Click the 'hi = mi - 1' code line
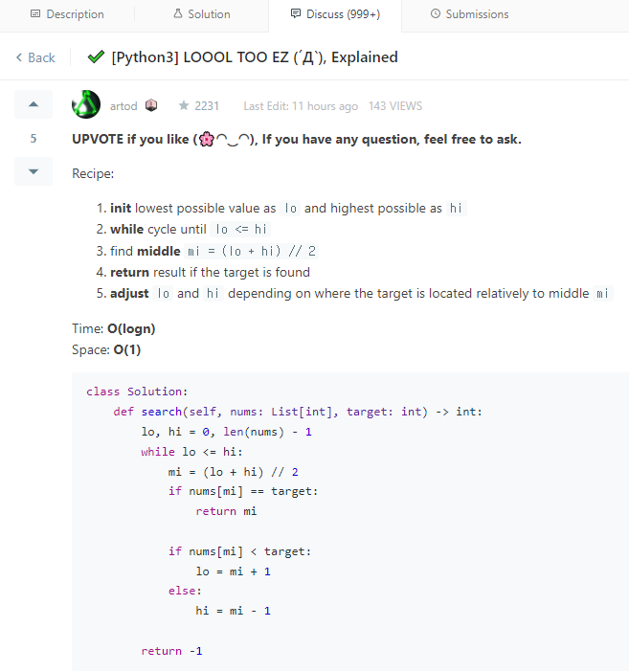The height and width of the screenshot is (672, 629). 234,611
